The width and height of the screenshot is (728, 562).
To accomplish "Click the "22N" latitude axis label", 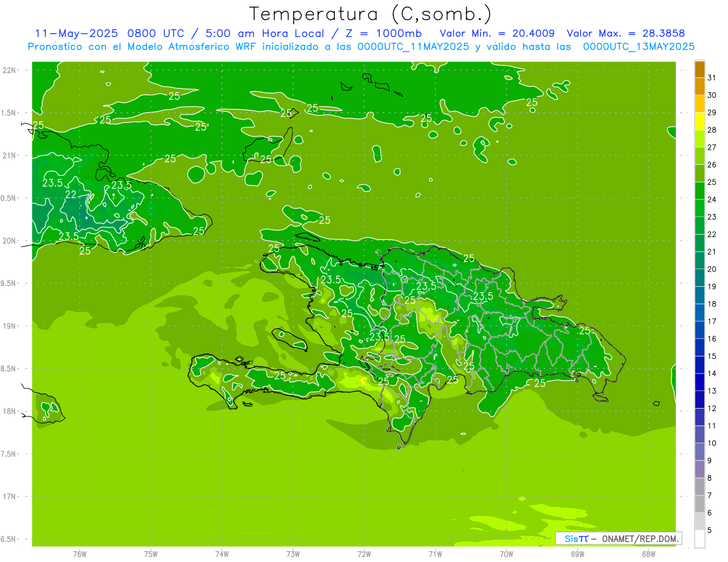I will (10, 70).
